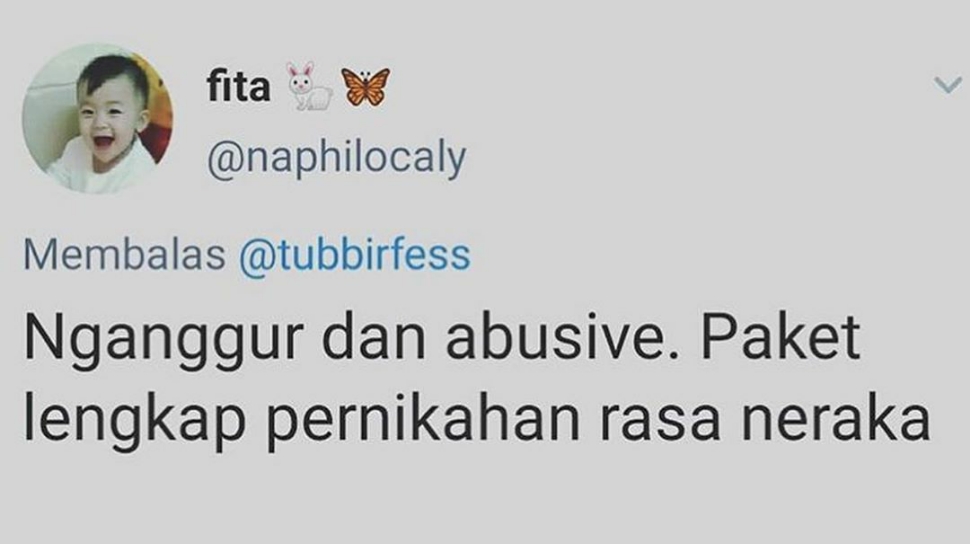Click the Membalas reply label
The height and width of the screenshot is (544, 970).
pyautogui.click(x=124, y=255)
